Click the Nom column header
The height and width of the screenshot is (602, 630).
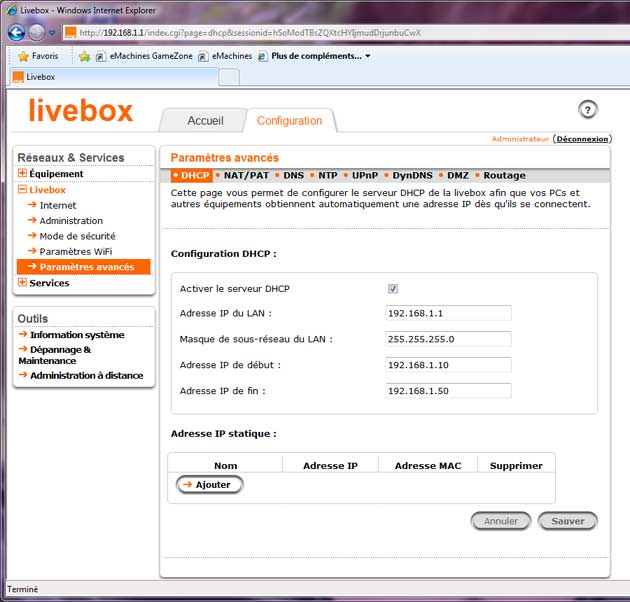225,466
